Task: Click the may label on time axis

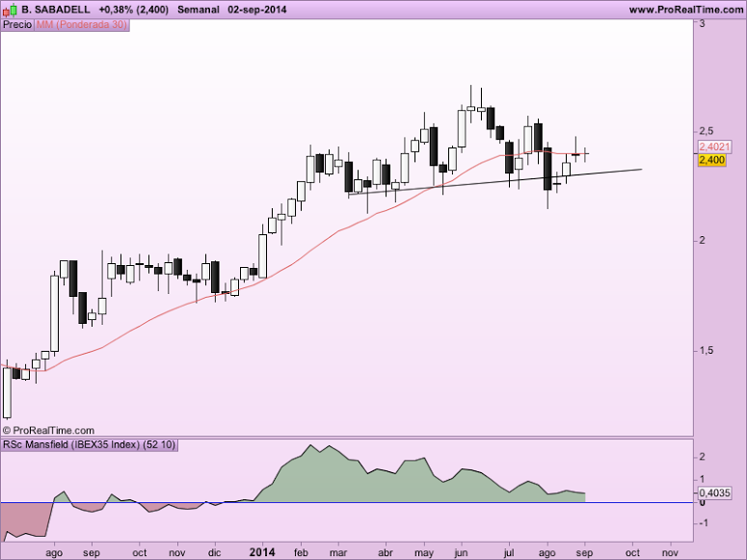Action: pos(423,553)
